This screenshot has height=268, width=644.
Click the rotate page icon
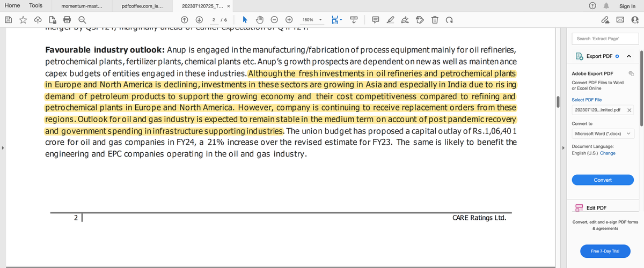click(x=449, y=20)
